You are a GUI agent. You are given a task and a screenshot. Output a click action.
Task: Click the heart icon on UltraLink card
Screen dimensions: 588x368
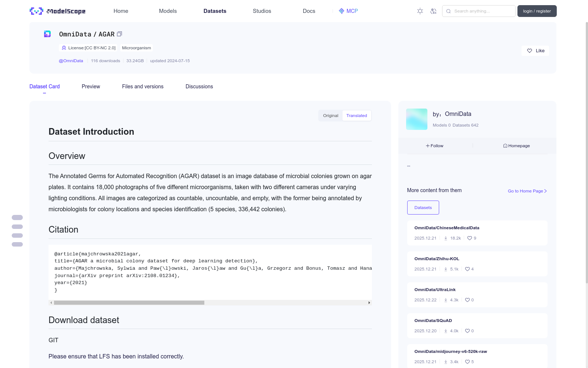(x=467, y=300)
